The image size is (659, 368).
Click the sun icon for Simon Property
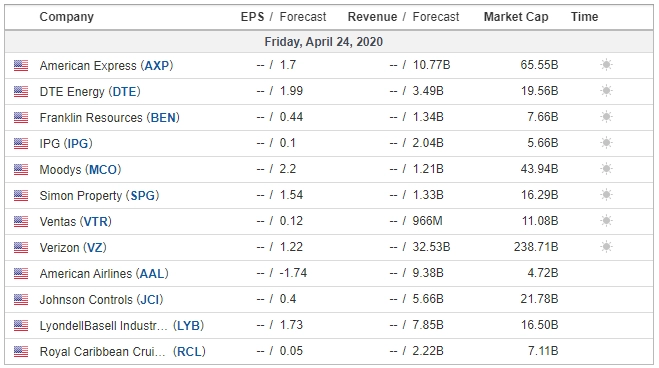pyautogui.click(x=606, y=195)
